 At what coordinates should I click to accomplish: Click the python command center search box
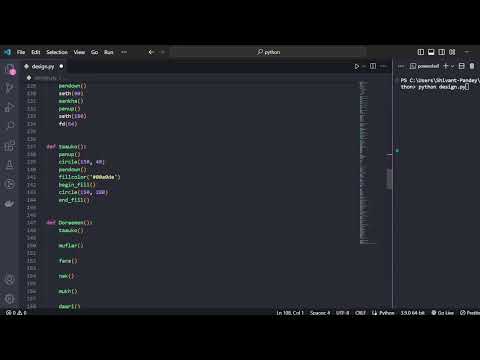pyautogui.click(x=268, y=52)
